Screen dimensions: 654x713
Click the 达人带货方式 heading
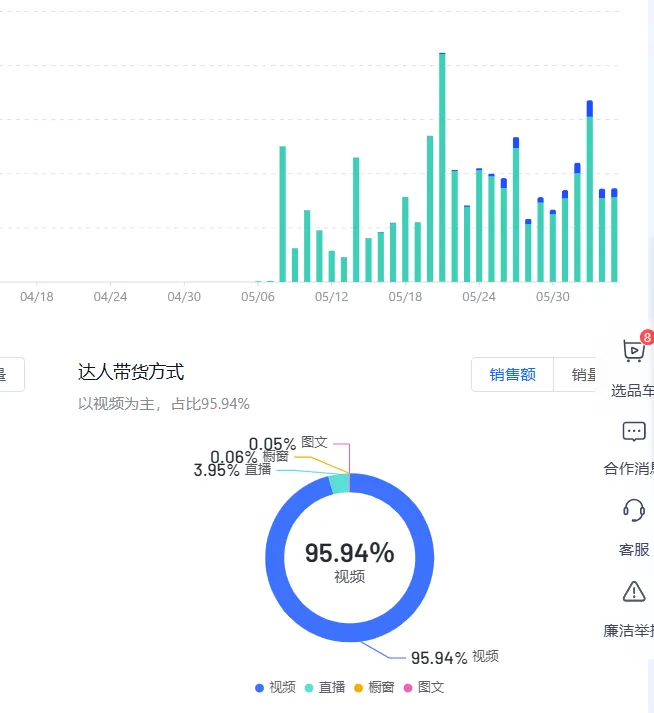coord(131,372)
